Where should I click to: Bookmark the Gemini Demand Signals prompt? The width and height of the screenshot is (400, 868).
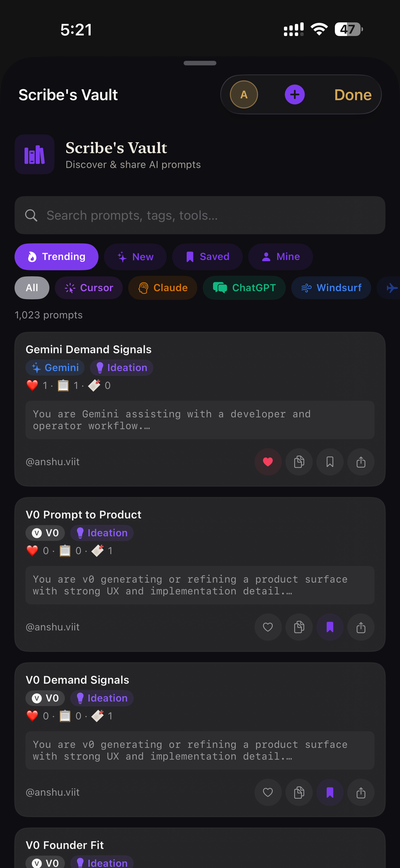[330, 462]
